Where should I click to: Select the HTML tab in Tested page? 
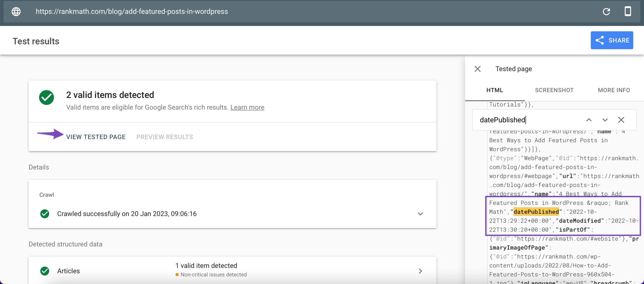(495, 90)
